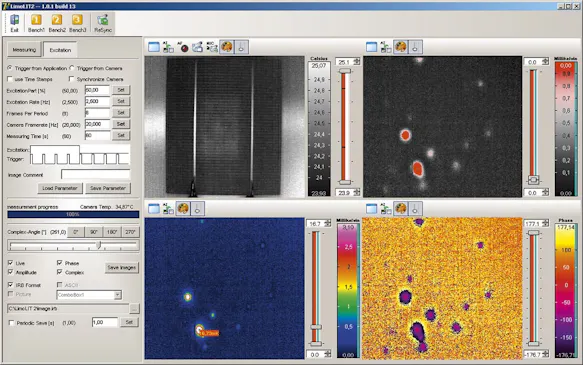Click window icon above bottom-left blue image

coord(154,209)
